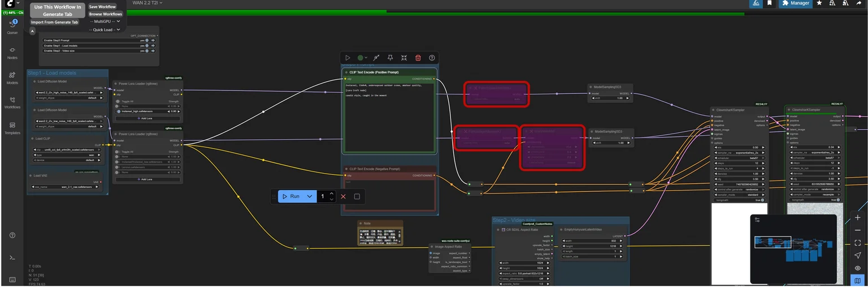868x288 pixels.
Task: Click the clear queue square button
Action: (x=357, y=196)
